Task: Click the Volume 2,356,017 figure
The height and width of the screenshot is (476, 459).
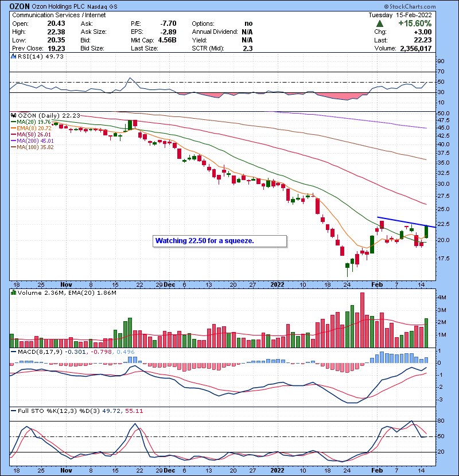Action: tap(416, 49)
